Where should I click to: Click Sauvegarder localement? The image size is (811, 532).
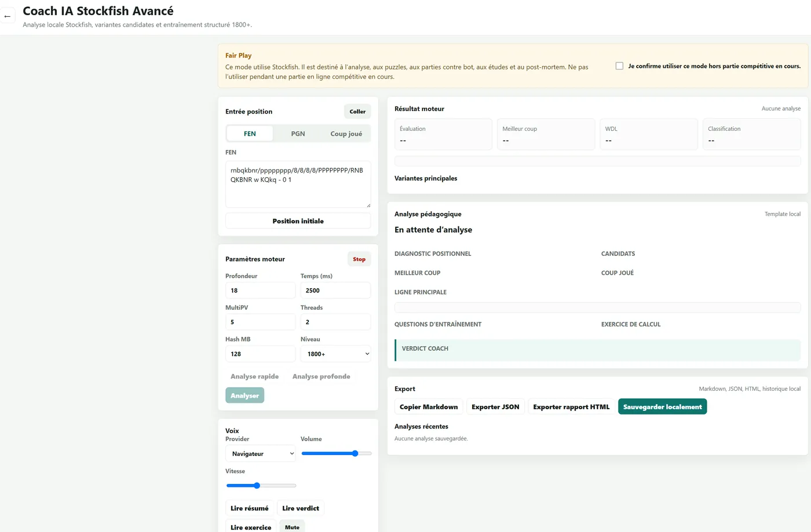[662, 407]
